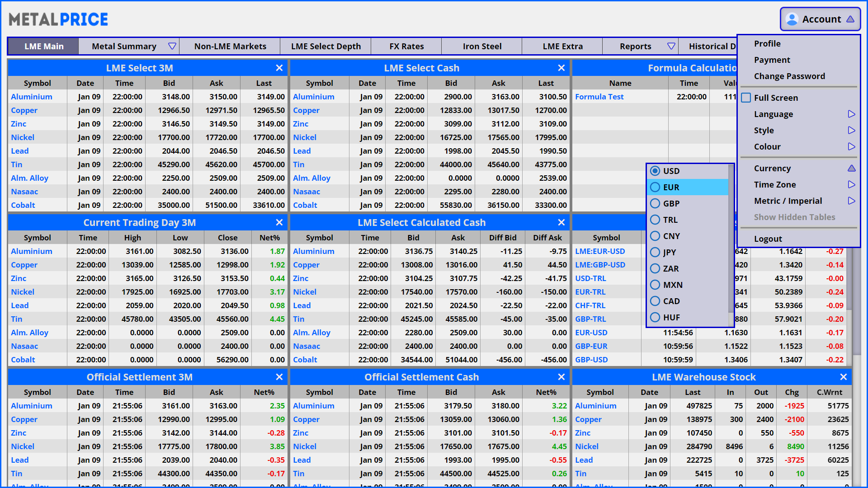Switch to the FX Rates tab
This screenshot has width=868, height=488.
pyautogui.click(x=406, y=46)
